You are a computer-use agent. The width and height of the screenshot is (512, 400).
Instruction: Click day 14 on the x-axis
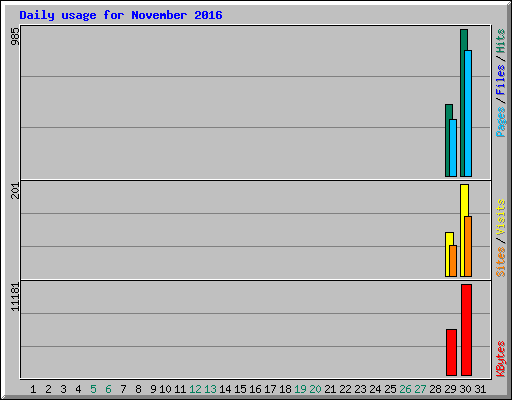(225, 389)
